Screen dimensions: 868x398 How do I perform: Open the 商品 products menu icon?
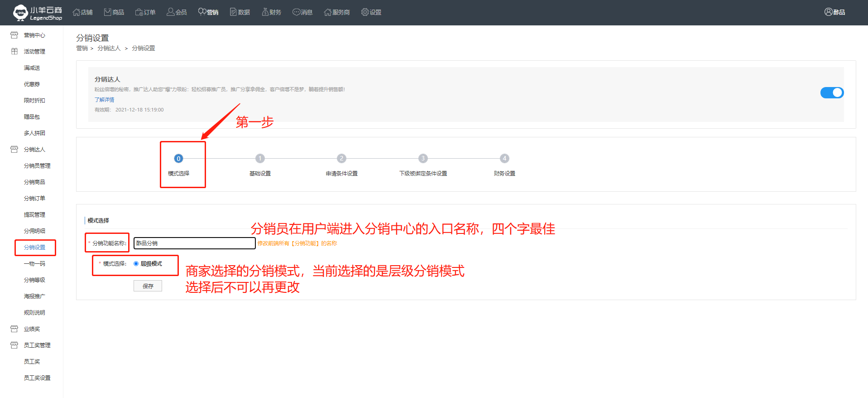(x=108, y=12)
